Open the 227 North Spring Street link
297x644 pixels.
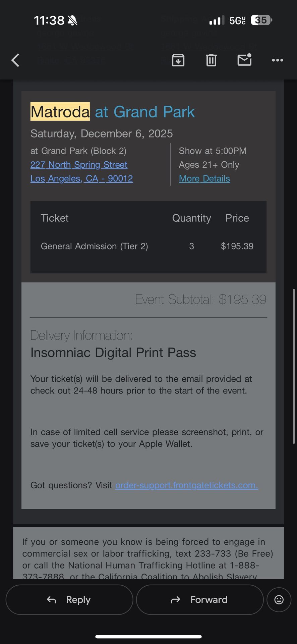coord(79,165)
